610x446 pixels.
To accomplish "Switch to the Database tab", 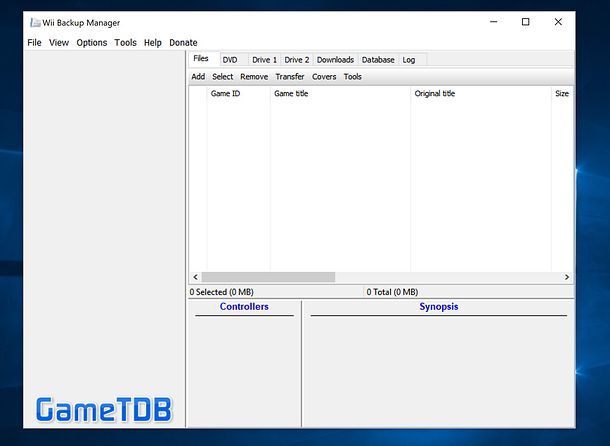I will (x=378, y=60).
